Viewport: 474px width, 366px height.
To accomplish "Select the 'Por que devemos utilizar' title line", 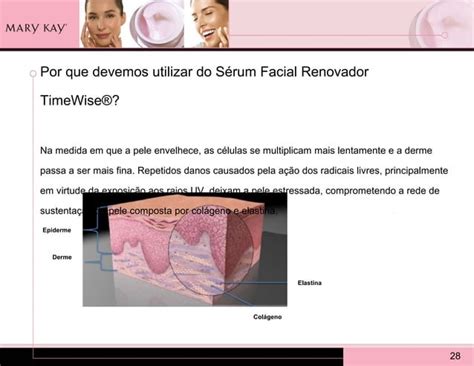I will click(204, 72).
